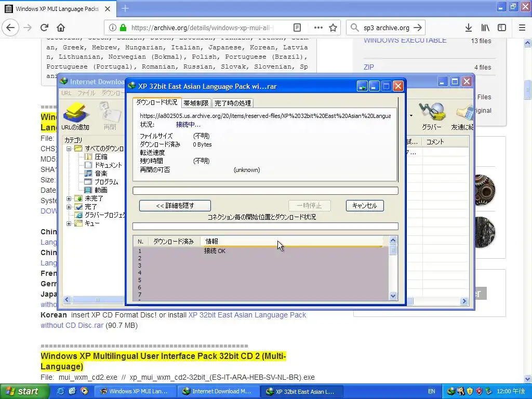
Task: Reload the archive.org page
Action: [x=44, y=28]
